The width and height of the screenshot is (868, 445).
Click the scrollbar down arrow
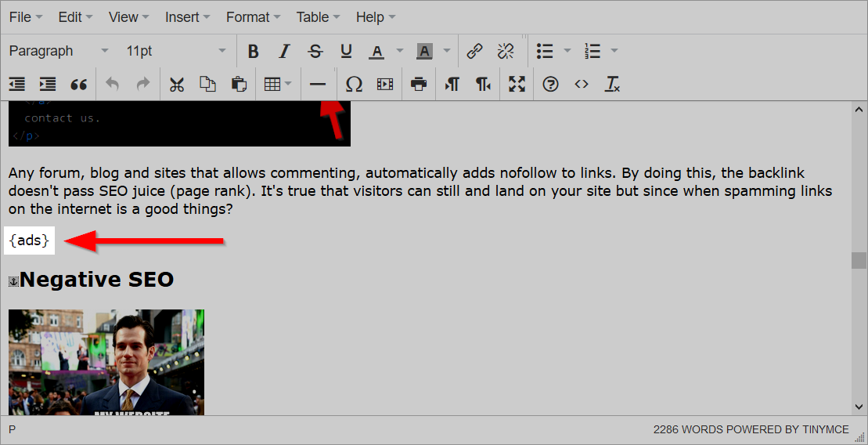click(x=859, y=407)
